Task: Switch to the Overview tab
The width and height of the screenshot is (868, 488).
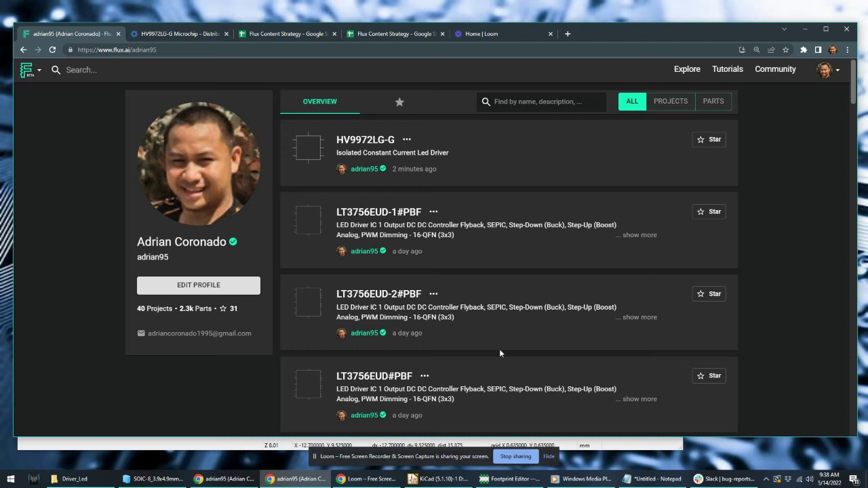Action: tap(319, 102)
